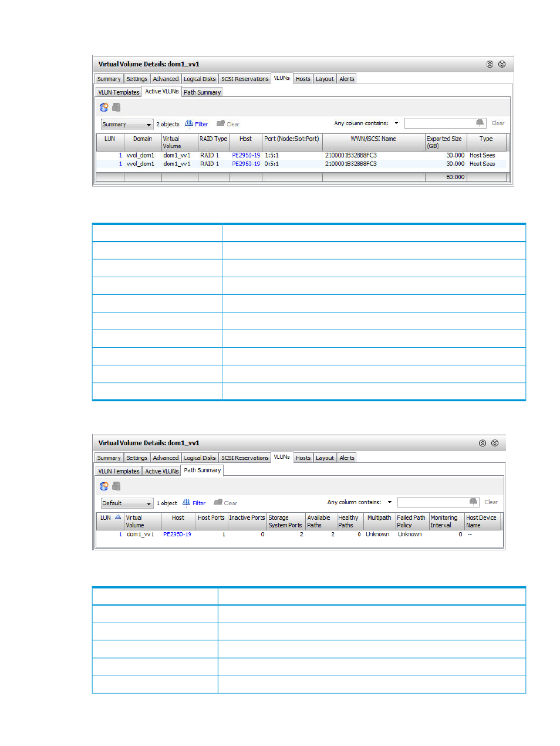Sort by RAID Type column header

click(213, 142)
